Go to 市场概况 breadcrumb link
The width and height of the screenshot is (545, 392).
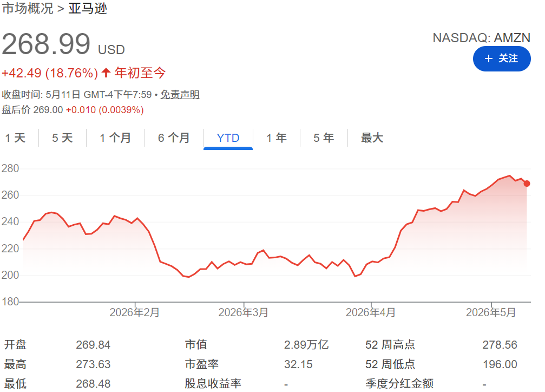pyautogui.click(x=28, y=8)
